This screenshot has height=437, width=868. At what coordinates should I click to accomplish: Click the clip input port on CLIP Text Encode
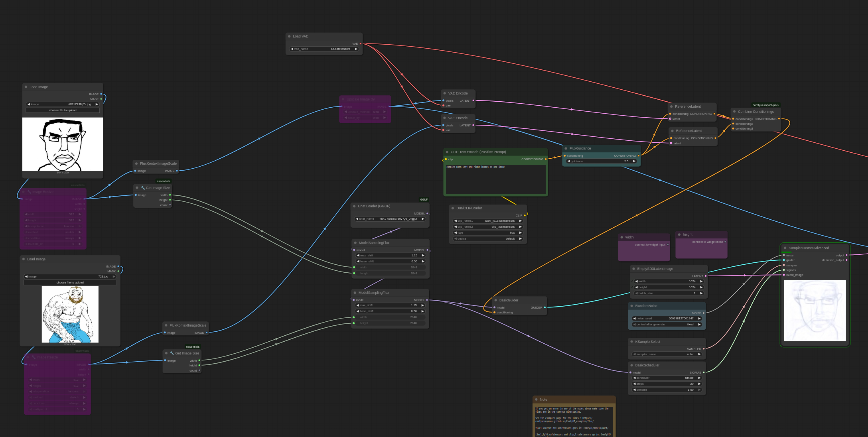pos(446,159)
